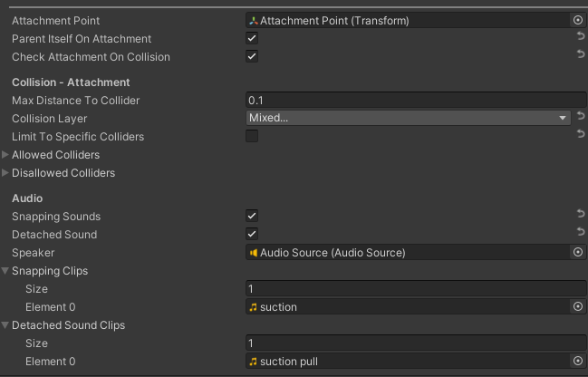Image resolution: width=588 pixels, height=377 pixels.
Task: Open object picker for Attachment Point field
Action: [578, 20]
